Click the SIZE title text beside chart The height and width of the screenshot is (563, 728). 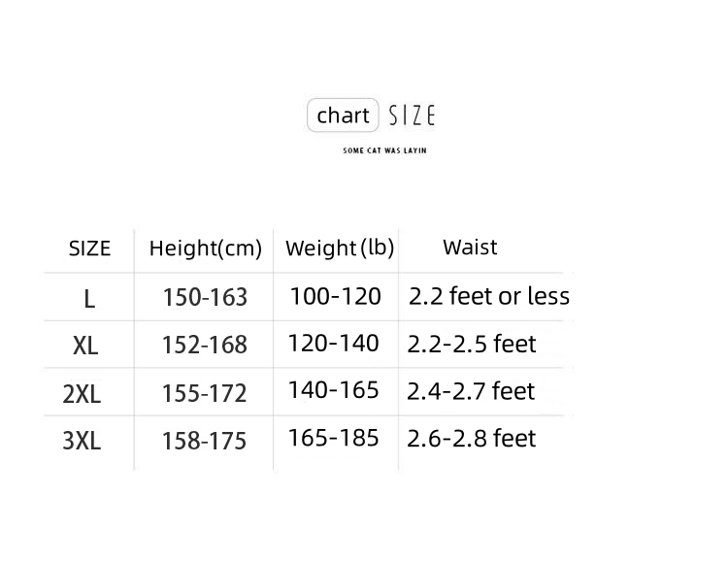pos(412,116)
